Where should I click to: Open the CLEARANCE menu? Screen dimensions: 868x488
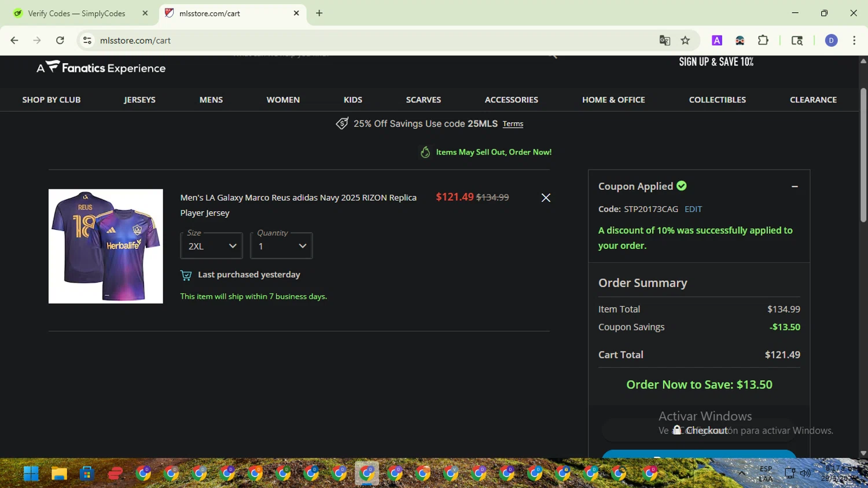814,100
